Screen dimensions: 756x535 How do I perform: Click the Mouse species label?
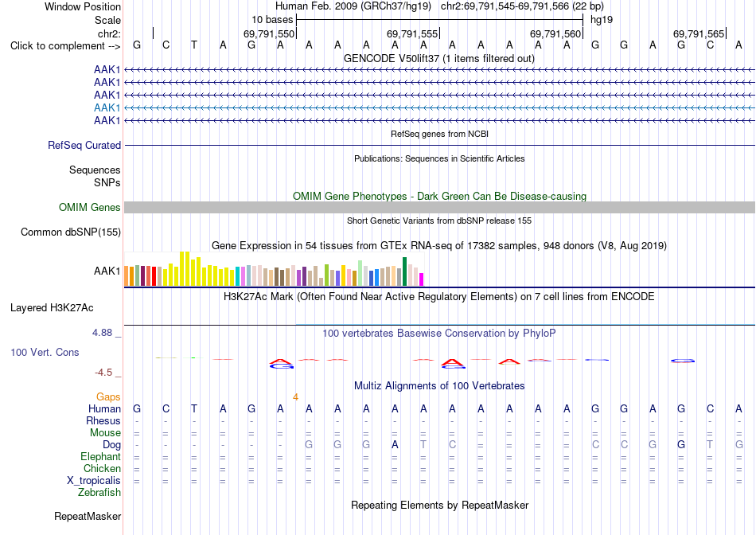coord(106,433)
